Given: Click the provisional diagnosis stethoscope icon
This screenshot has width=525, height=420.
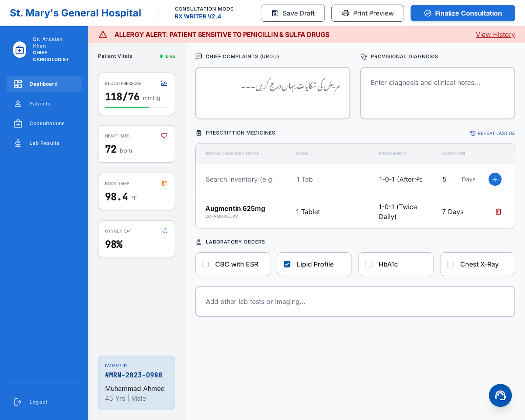Looking at the screenshot, I should point(364,56).
